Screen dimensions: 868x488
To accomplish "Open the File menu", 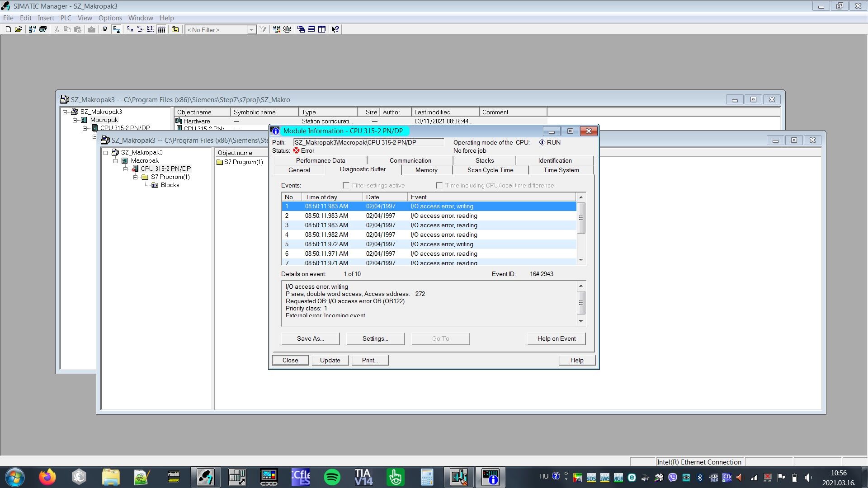I will (x=8, y=18).
